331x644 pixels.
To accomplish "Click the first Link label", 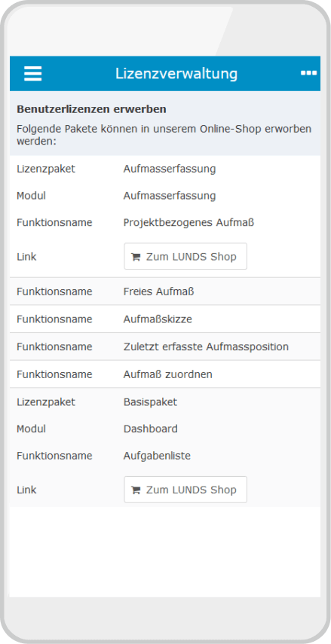I will [x=26, y=257].
